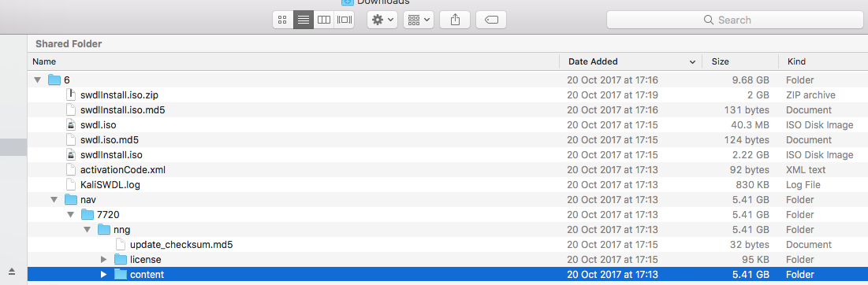
Task: Open the Action gear menu
Action: [x=382, y=20]
